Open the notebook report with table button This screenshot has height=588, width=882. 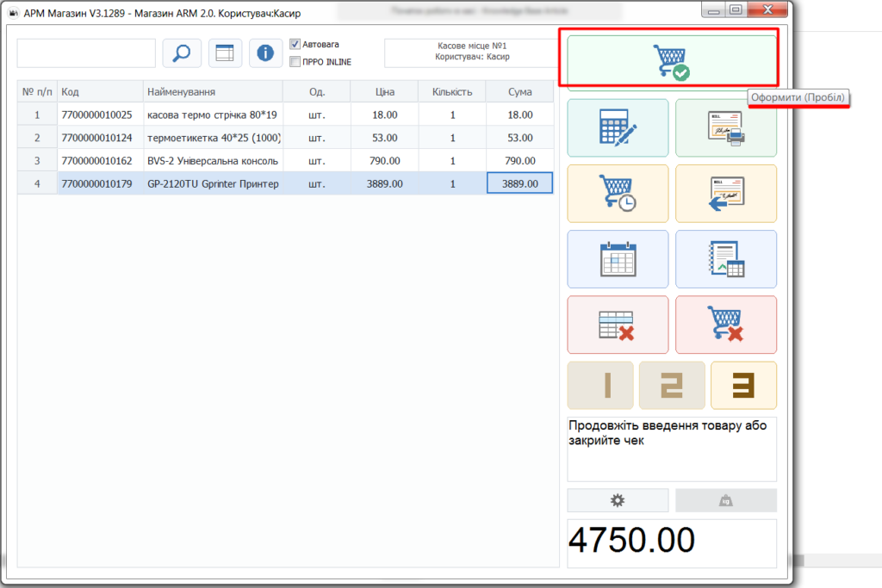click(x=726, y=259)
